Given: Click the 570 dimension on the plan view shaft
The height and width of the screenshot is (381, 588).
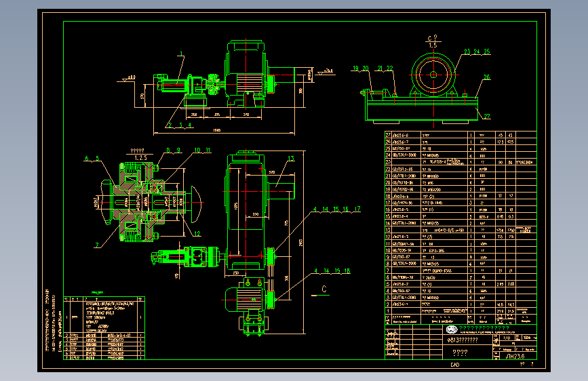Looking at the screenshot, I should click(x=272, y=172).
